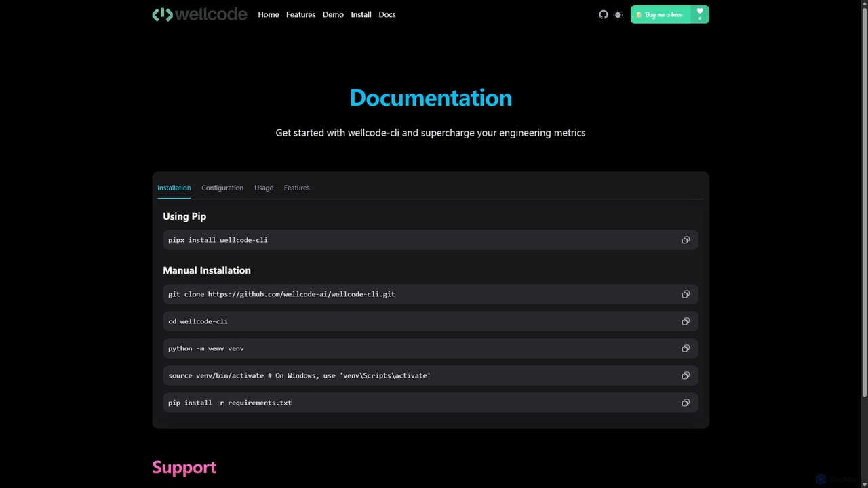
Task: Click the pipx install wellcode-cli text
Action: point(218,240)
